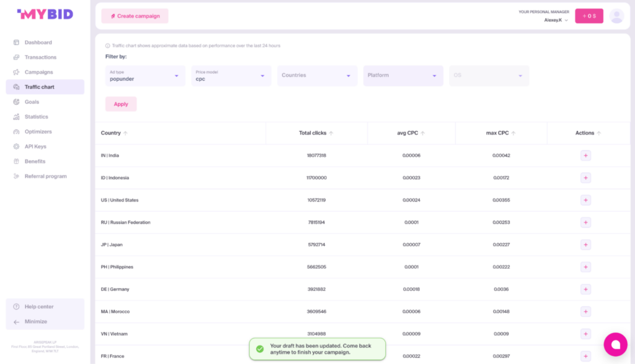Expand the Countries filter dropdown
The height and width of the screenshot is (364, 635).
click(317, 76)
